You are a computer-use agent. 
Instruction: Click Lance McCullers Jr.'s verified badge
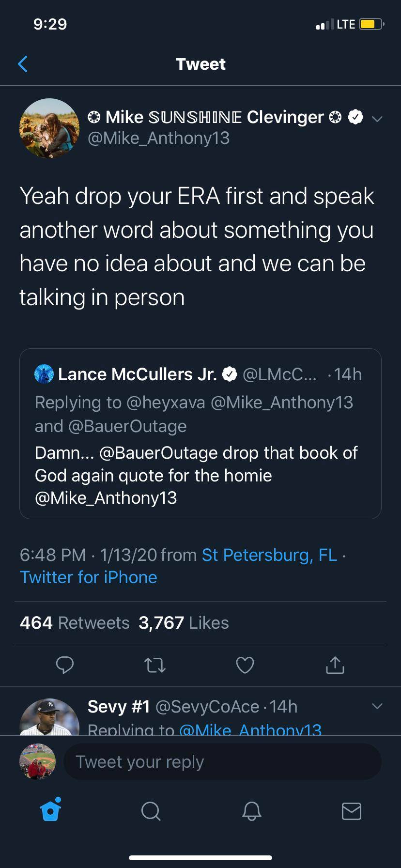(x=230, y=373)
